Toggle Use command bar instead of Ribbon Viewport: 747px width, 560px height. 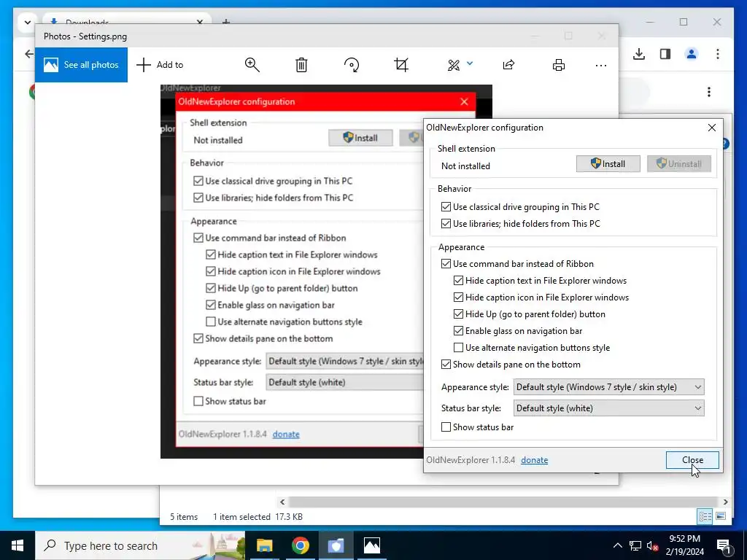446,264
